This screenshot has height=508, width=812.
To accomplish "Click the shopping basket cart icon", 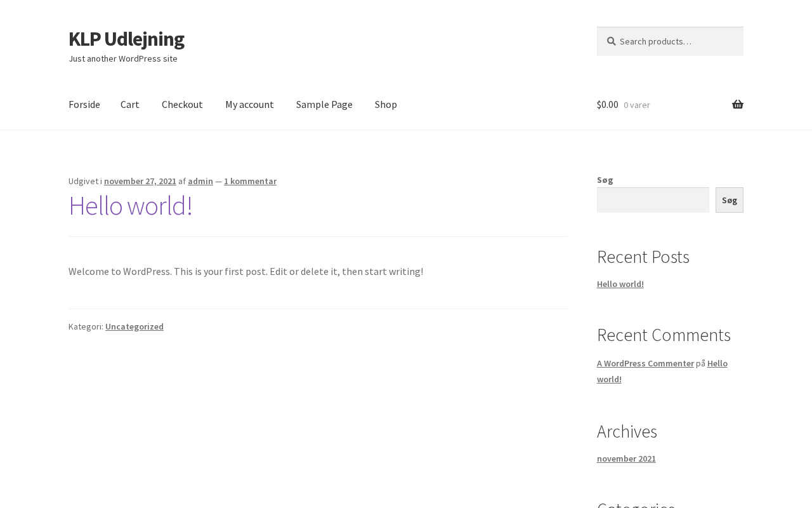I will (737, 105).
